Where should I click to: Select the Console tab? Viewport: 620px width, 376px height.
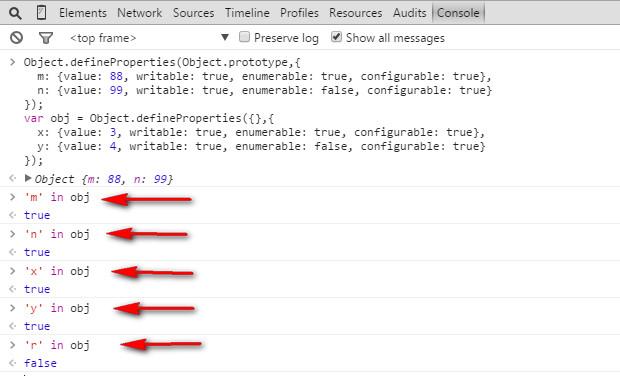[x=458, y=13]
